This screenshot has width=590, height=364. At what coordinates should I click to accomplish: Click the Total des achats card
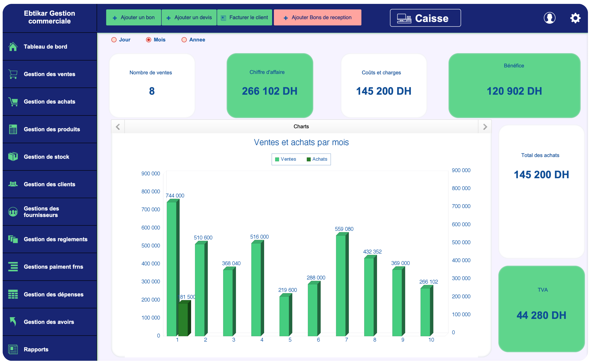(541, 192)
